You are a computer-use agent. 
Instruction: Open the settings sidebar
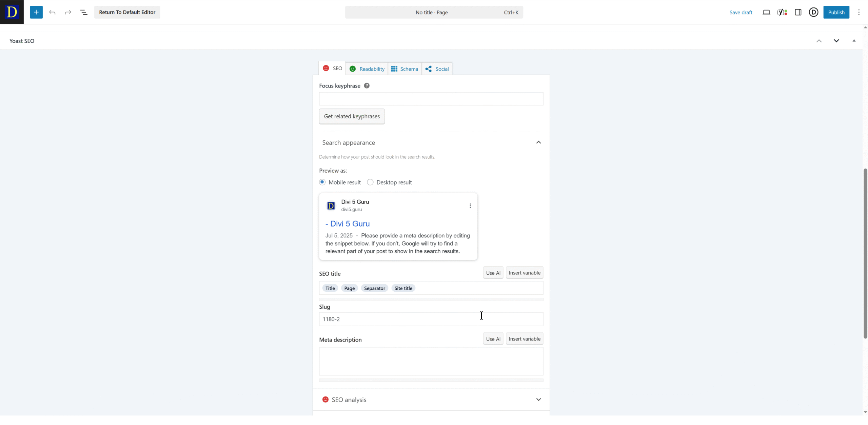pyautogui.click(x=798, y=12)
